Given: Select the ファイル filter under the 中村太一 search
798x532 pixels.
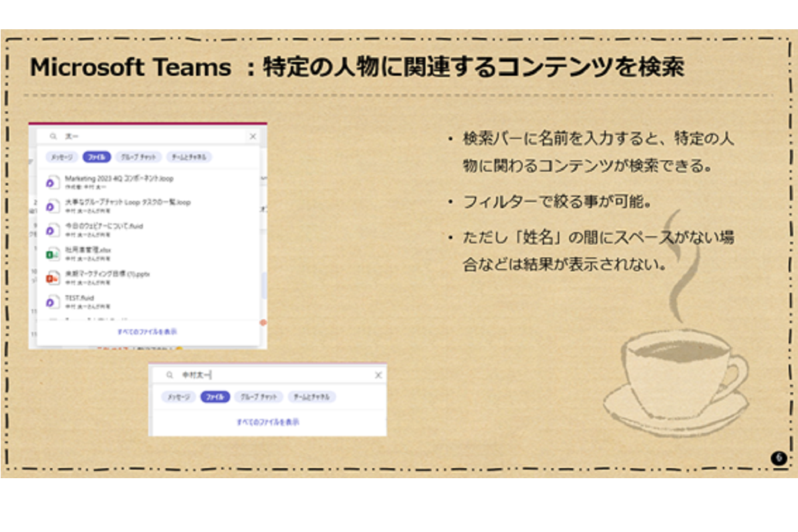Looking at the screenshot, I should pos(215,397).
